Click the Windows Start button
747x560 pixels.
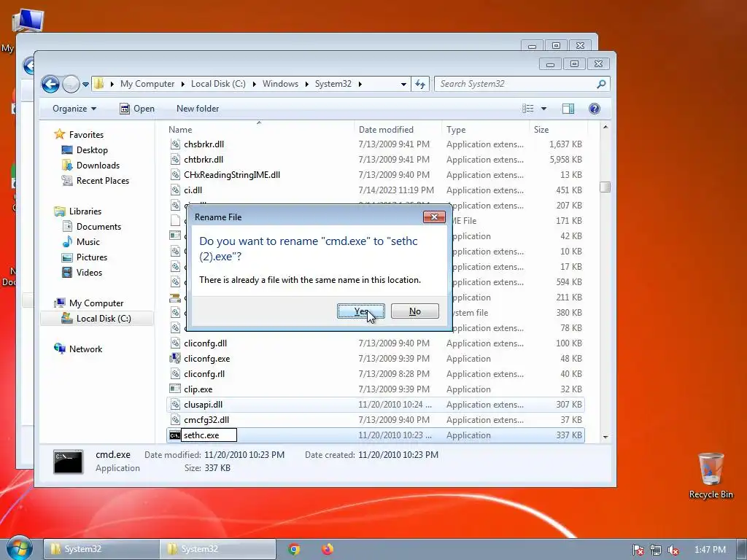(x=20, y=548)
